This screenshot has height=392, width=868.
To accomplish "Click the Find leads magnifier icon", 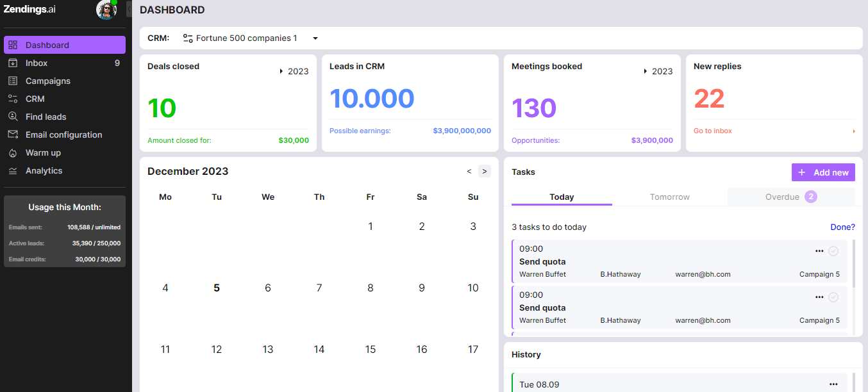I will pos(13,117).
